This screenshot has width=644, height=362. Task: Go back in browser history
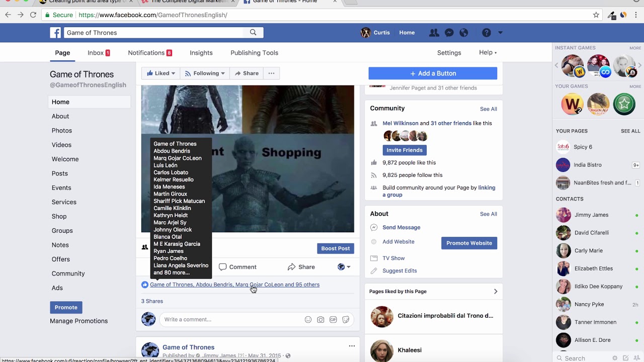pyautogui.click(x=8, y=15)
